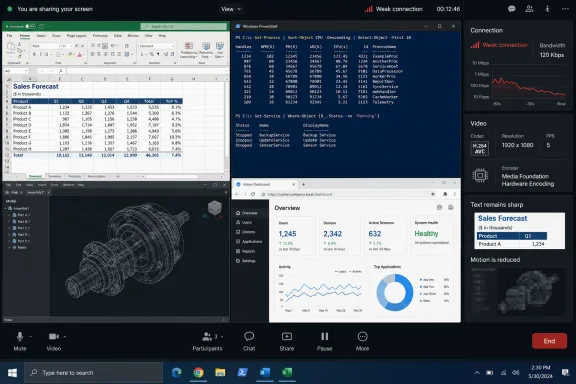The height and width of the screenshot is (384, 576).
Task: Click the view cube in the CAD viewport
Action: [215, 208]
